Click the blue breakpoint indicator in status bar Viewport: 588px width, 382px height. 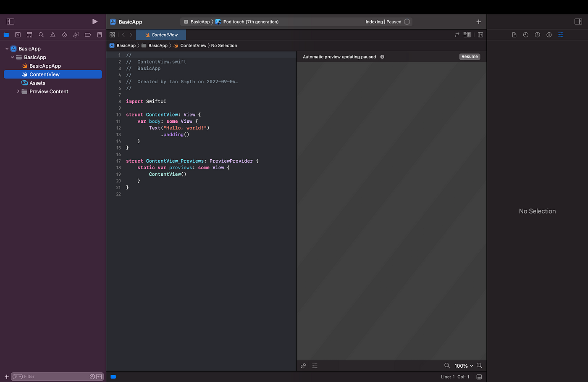[113, 377]
